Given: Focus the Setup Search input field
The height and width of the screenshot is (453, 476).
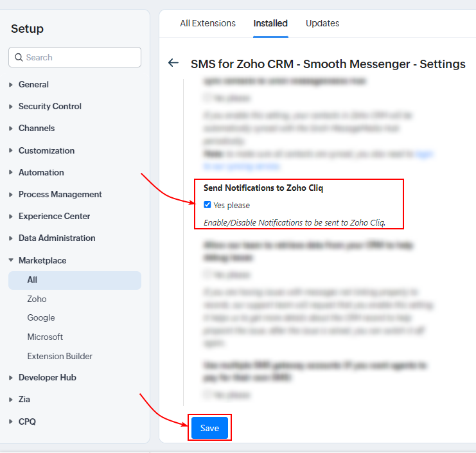Looking at the screenshot, I should tap(75, 57).
